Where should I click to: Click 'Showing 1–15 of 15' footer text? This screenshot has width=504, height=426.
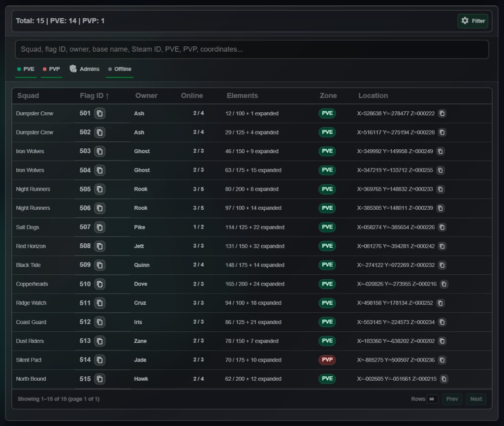(59, 399)
